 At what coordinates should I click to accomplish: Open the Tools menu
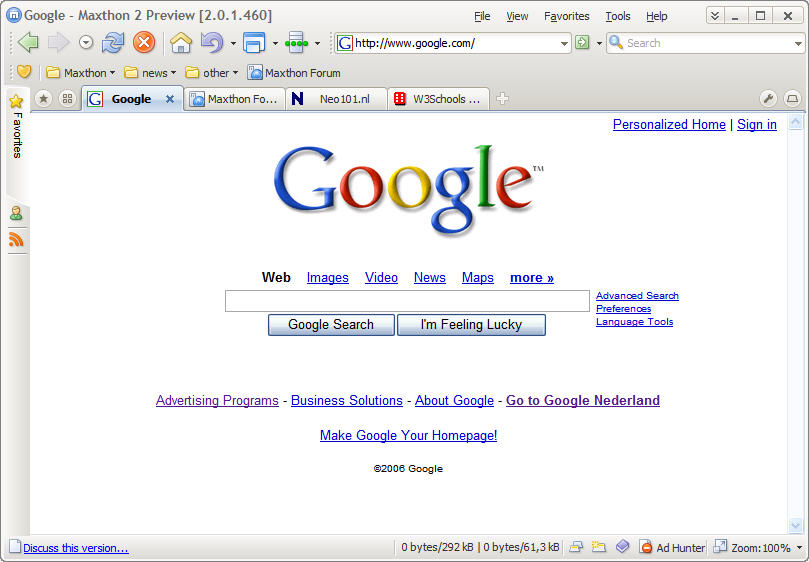point(618,17)
